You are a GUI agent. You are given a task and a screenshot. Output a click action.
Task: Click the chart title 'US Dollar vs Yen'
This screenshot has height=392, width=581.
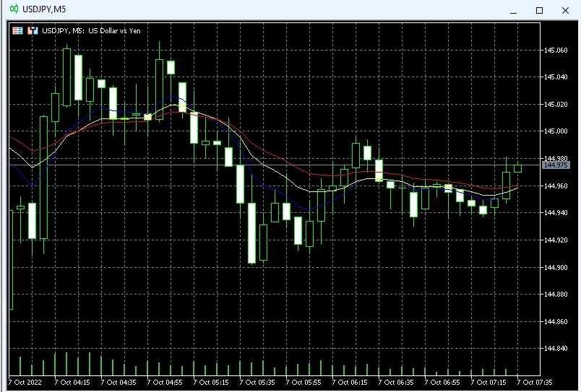click(x=114, y=31)
